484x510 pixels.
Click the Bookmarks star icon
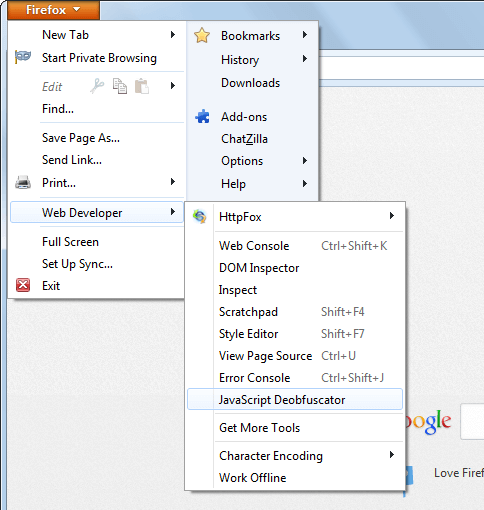click(x=202, y=35)
